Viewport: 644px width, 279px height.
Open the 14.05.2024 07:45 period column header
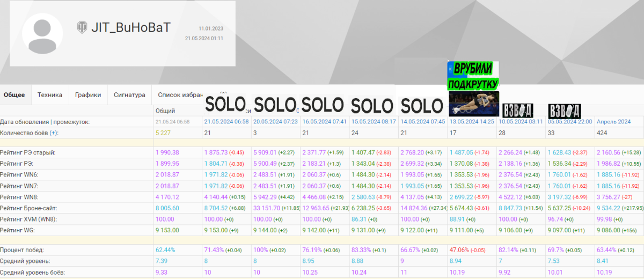pos(422,122)
